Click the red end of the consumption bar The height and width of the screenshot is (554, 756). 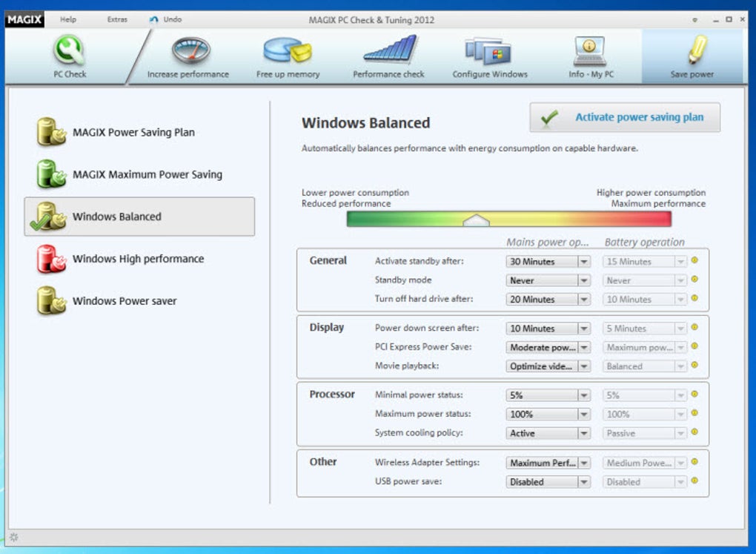664,220
